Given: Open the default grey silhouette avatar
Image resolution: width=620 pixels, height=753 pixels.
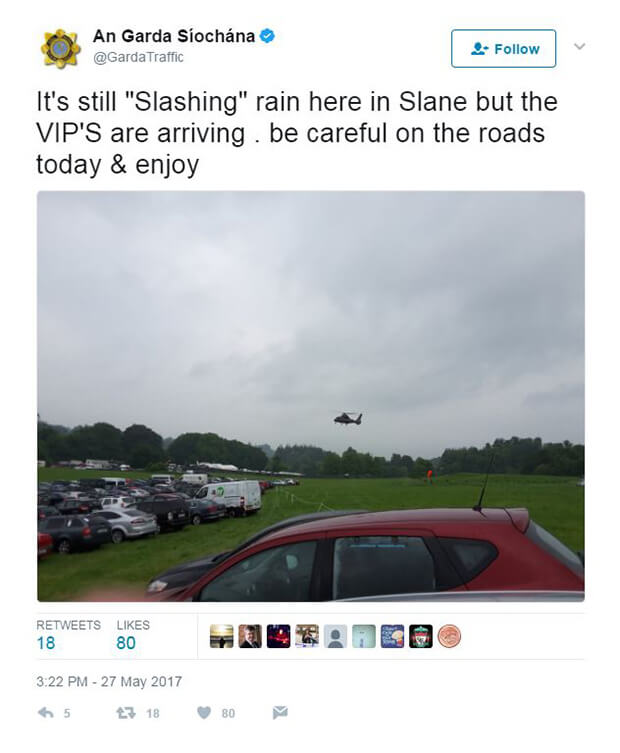Looking at the screenshot, I should pos(336,636).
